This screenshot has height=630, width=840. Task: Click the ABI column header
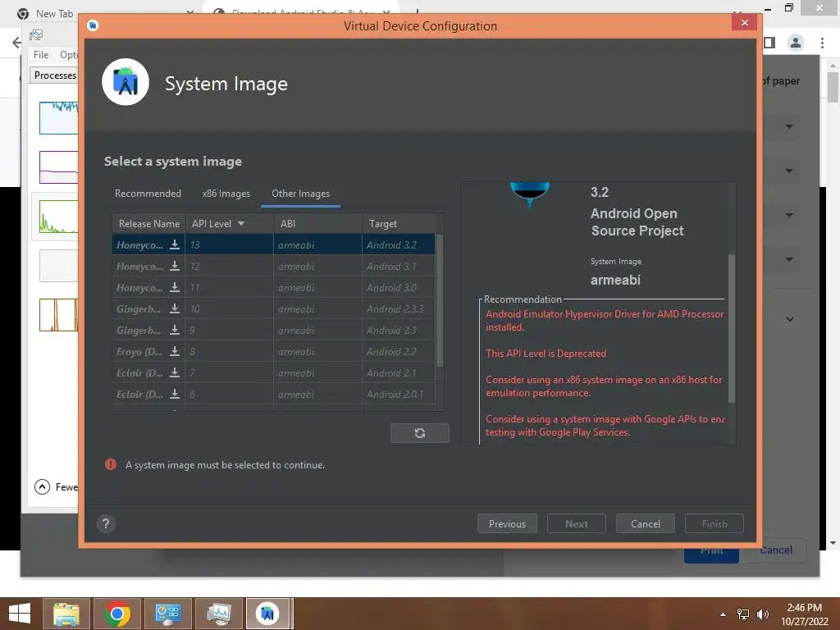point(317,223)
